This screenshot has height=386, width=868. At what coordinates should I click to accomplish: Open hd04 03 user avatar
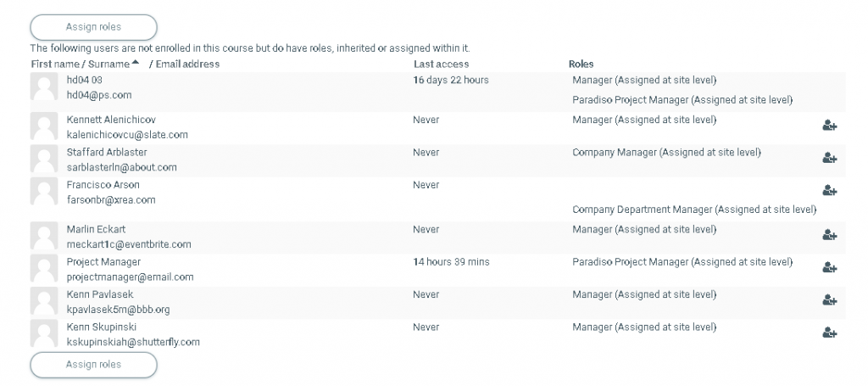[43, 87]
